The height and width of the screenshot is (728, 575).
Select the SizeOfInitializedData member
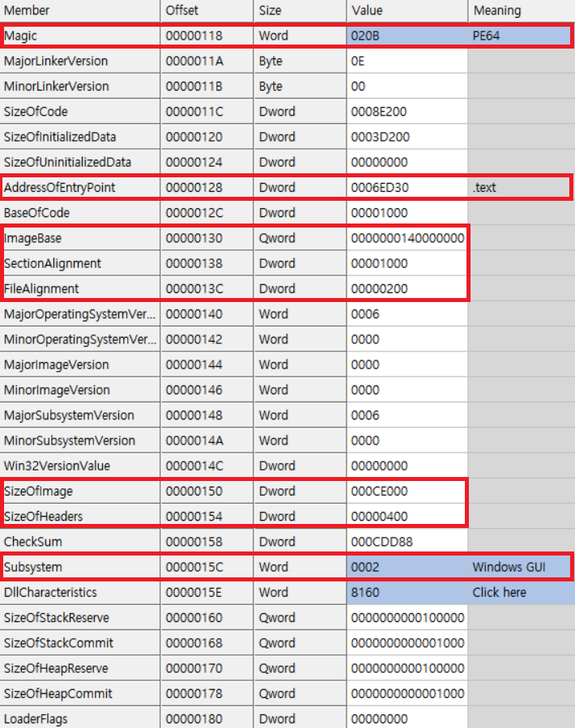point(80,137)
